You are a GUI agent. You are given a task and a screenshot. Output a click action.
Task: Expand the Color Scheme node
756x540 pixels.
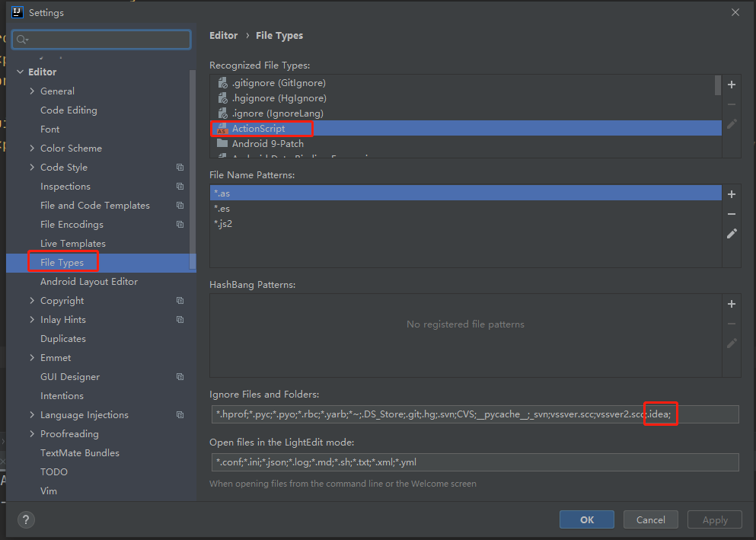coord(32,148)
